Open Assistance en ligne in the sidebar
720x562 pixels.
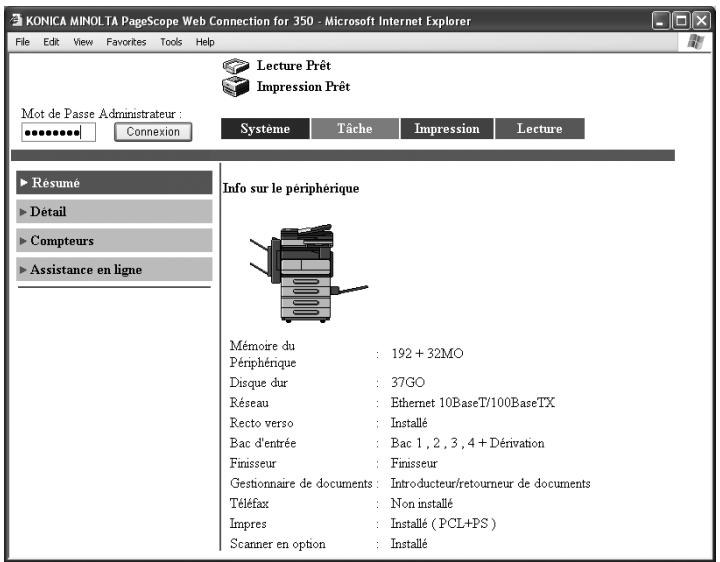[x=114, y=270]
